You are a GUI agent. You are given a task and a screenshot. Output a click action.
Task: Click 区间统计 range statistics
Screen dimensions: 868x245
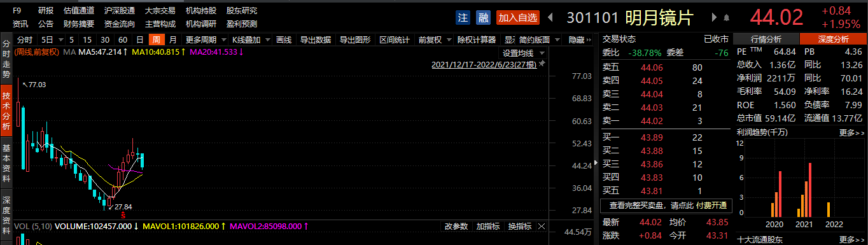coord(395,39)
